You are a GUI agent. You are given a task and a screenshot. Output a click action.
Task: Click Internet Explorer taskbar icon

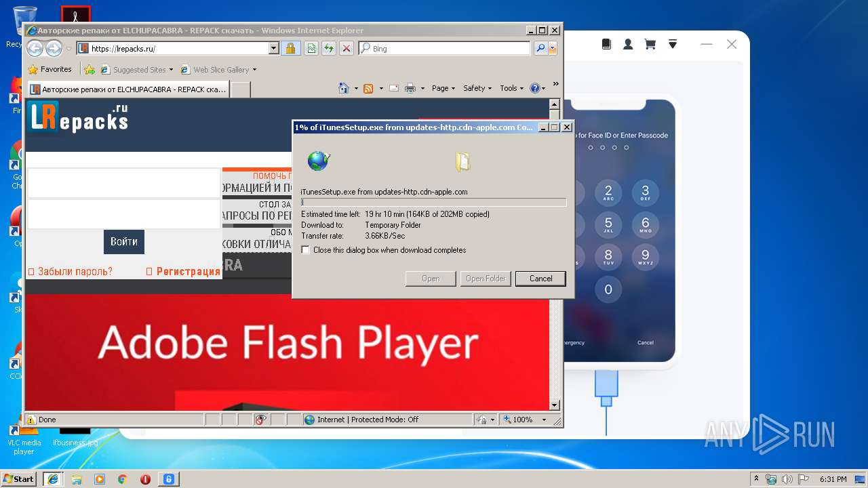click(52, 479)
